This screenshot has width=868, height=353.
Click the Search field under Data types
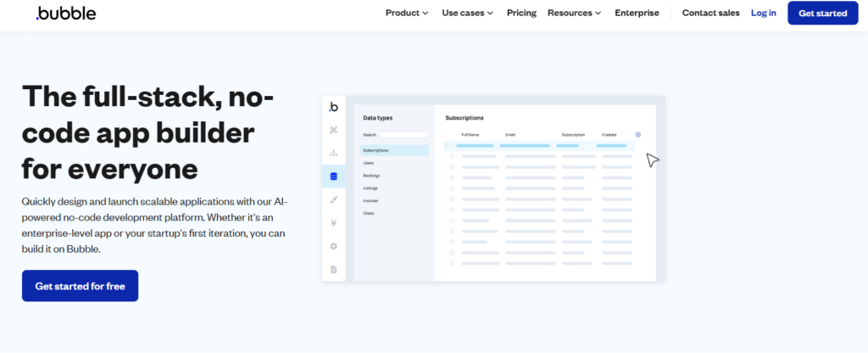pos(403,134)
